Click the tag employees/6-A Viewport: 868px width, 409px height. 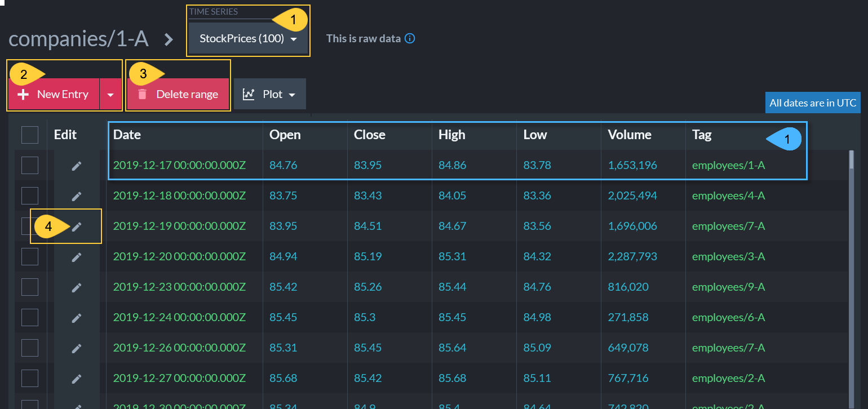[728, 318]
